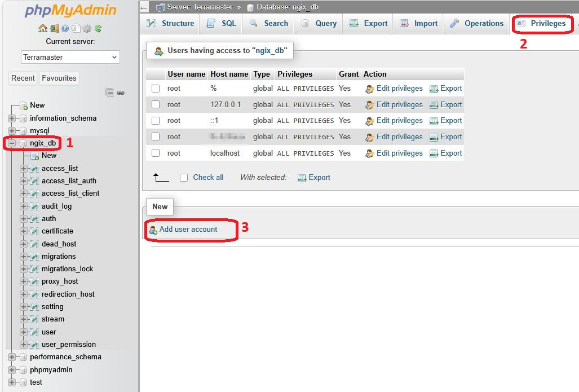This screenshot has width=579, height=392.
Task: Tick checkbox for root user with host %
Action: coord(156,89)
